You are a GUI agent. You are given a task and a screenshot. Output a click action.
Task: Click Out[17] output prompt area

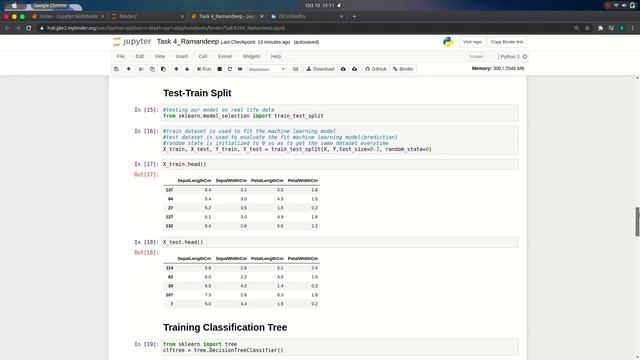(146, 175)
